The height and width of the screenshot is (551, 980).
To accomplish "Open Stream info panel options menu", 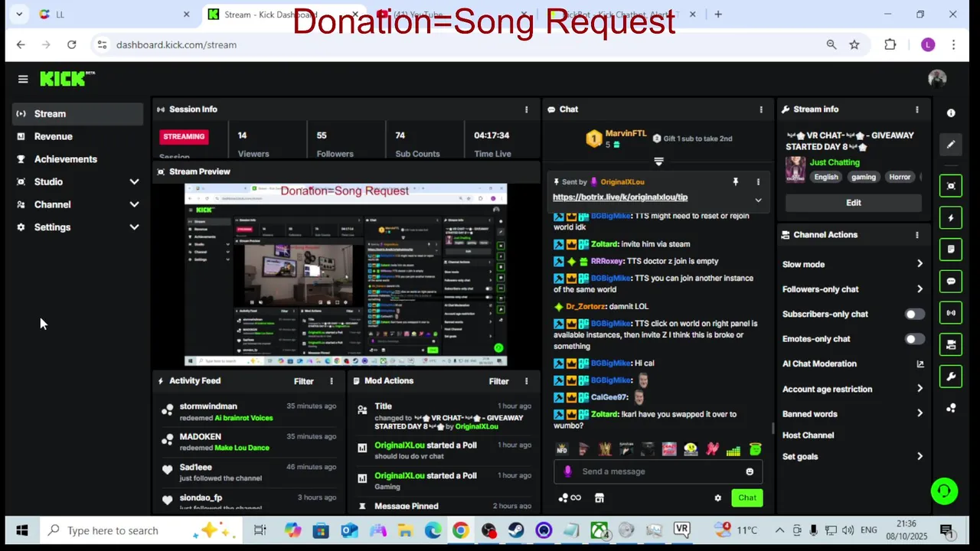I will point(917,109).
